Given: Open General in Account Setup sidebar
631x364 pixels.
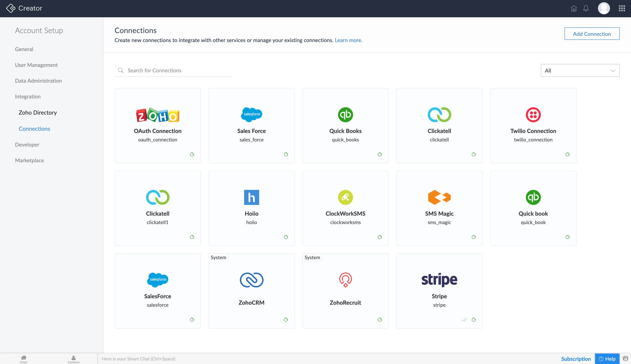Looking at the screenshot, I should (24, 49).
